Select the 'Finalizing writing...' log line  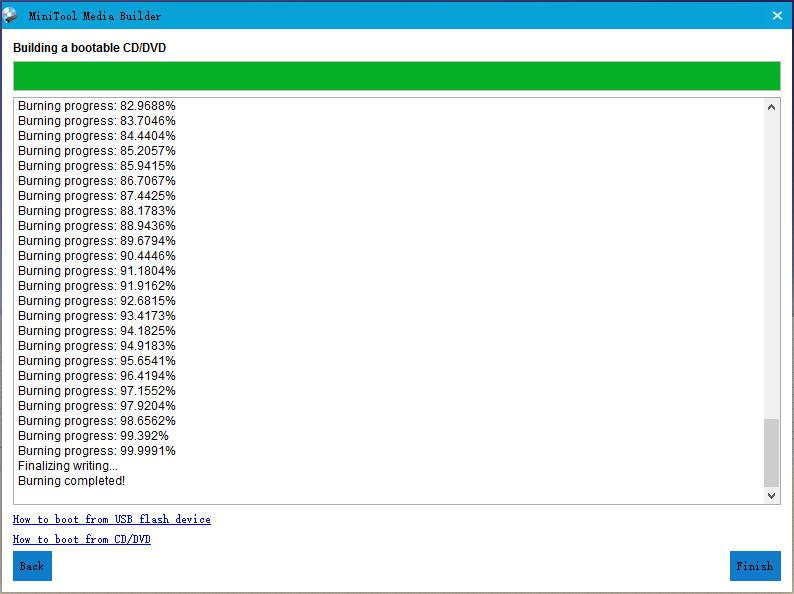[x=67, y=466]
